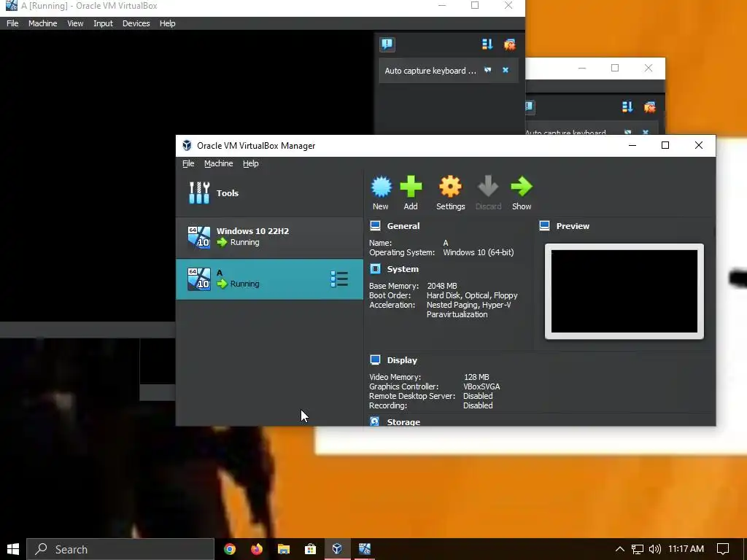Viewport: 747px width, 560px height.
Task: Click the Preview section monitor icon
Action: tap(544, 226)
